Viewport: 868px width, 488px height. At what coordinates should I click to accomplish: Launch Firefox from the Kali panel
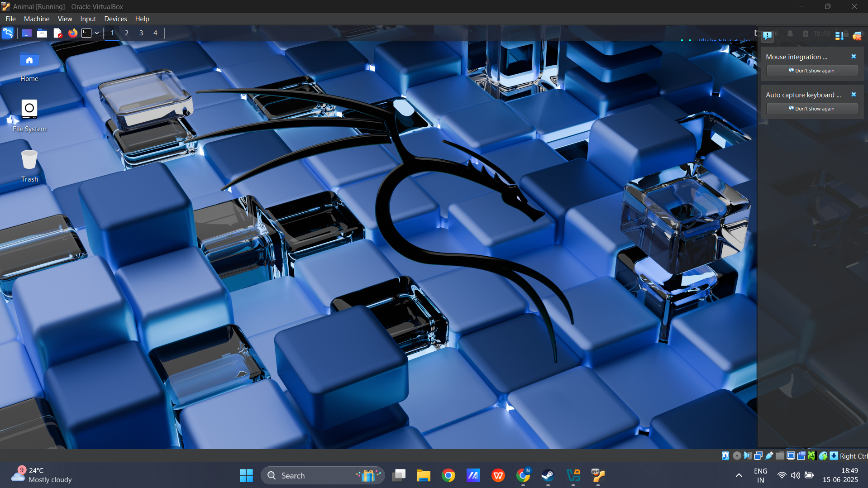coord(73,33)
